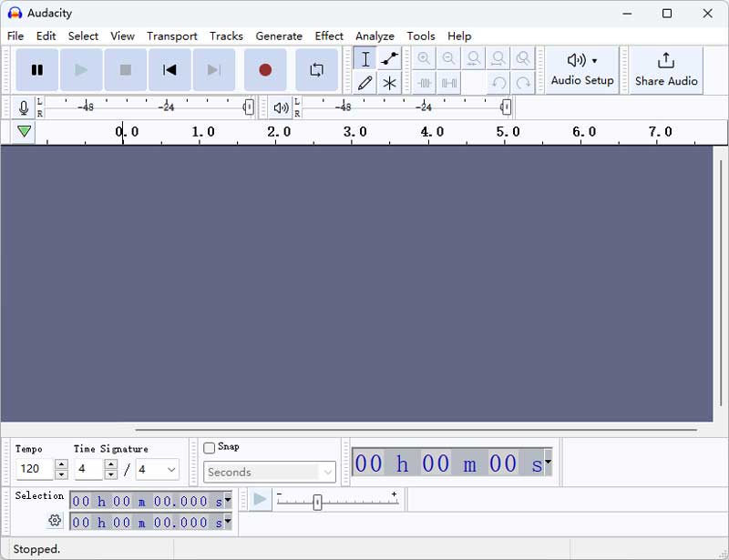729x560 pixels.
Task: Open the time signature denominator dropdown
Action: (155, 469)
